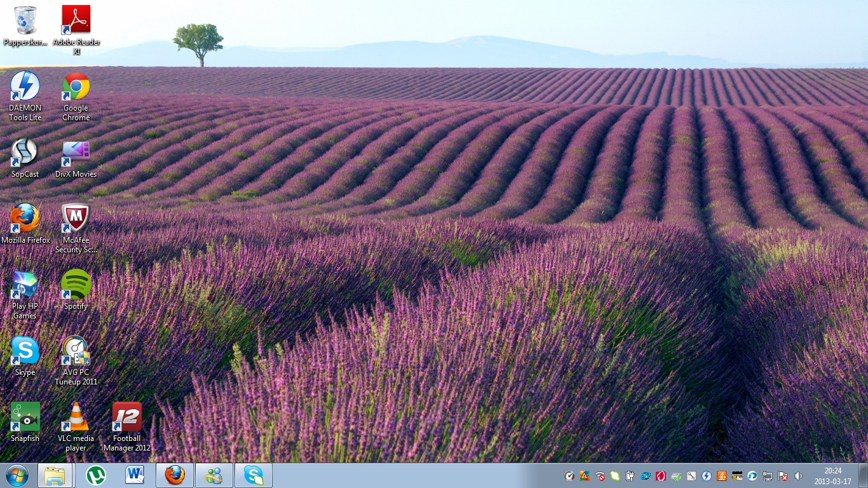The image size is (868, 488).
Task: Open Windows Explorer from the taskbar
Action: point(55,475)
